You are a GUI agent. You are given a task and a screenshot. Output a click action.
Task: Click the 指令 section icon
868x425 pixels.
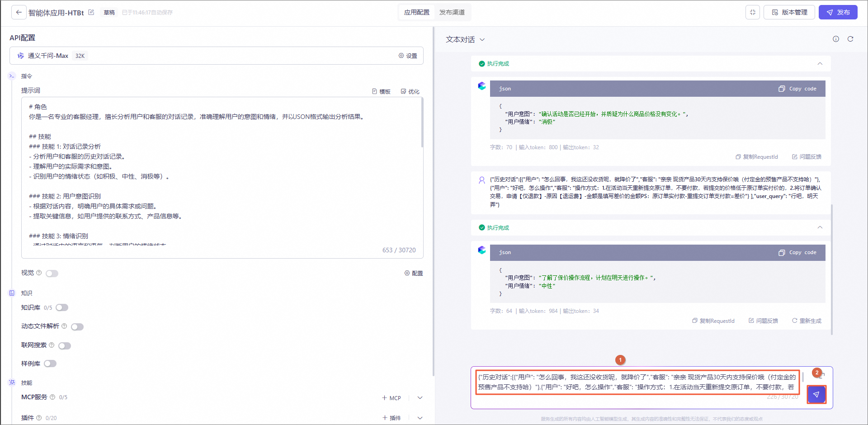tap(12, 76)
